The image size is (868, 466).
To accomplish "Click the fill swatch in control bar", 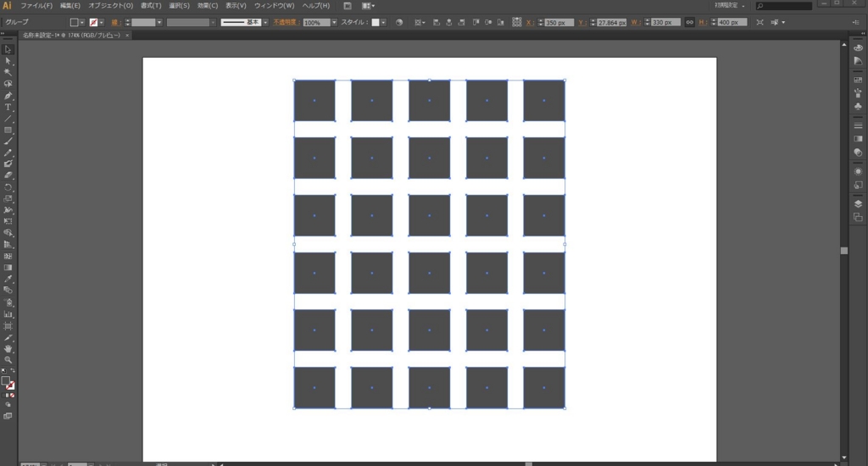I will (75, 23).
